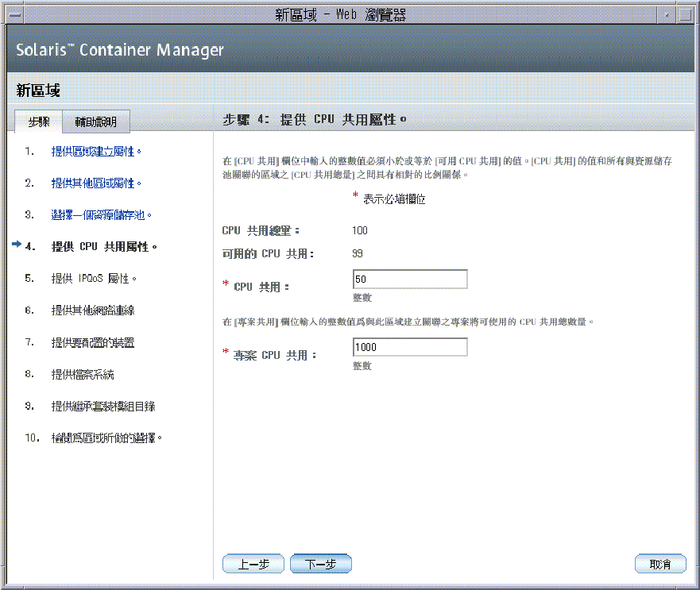
Task: Click the 上一步 button
Action: pos(253,564)
